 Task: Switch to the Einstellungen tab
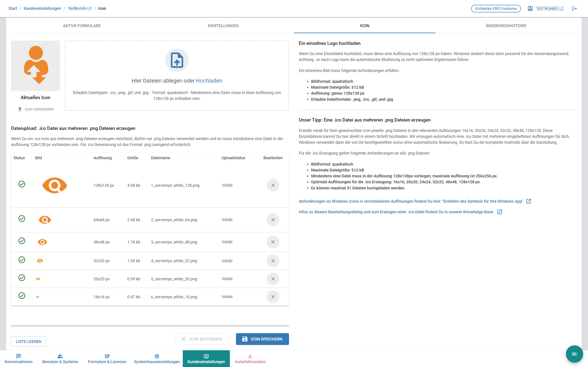[223, 26]
